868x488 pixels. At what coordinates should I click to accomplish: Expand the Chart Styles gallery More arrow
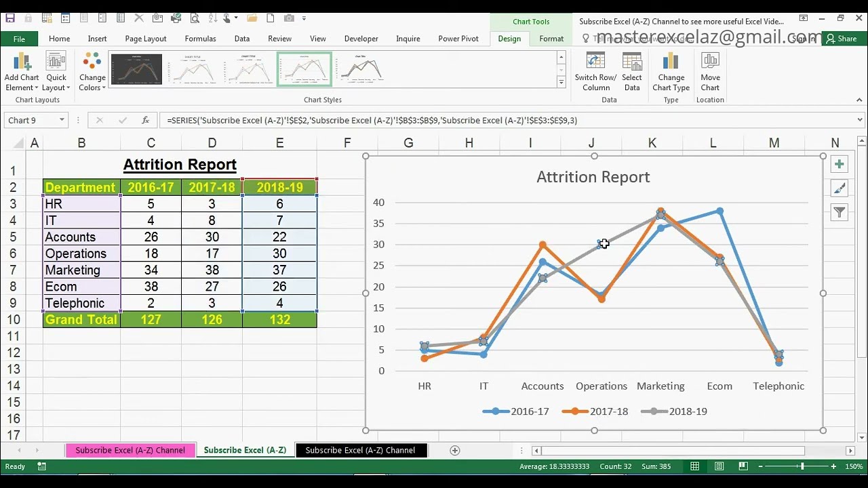coord(561,82)
